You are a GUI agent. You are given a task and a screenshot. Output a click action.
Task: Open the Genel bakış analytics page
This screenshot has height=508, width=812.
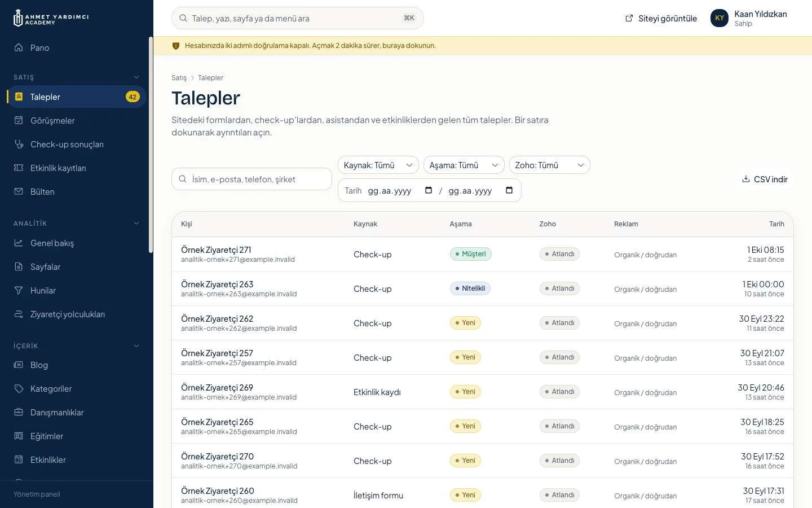(77, 243)
